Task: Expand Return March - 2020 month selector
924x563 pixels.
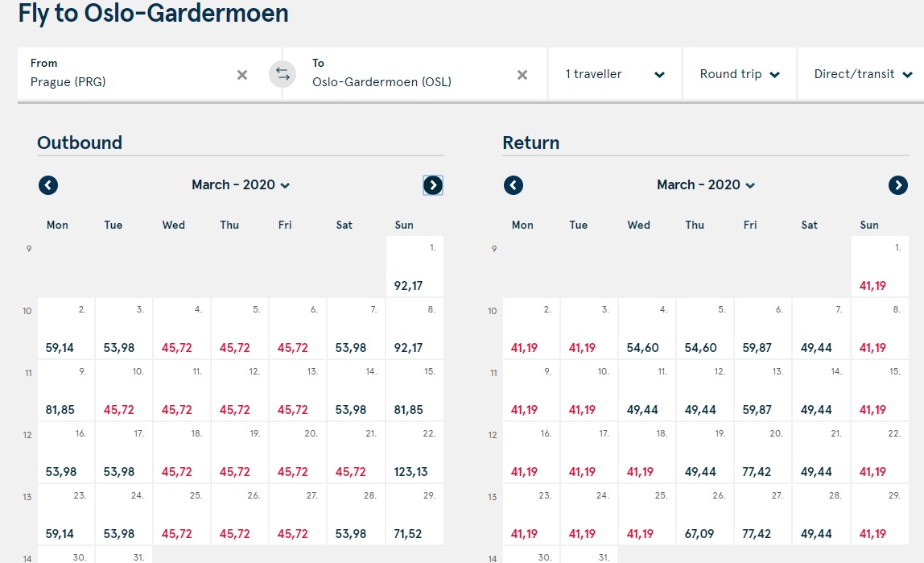Action: (706, 185)
